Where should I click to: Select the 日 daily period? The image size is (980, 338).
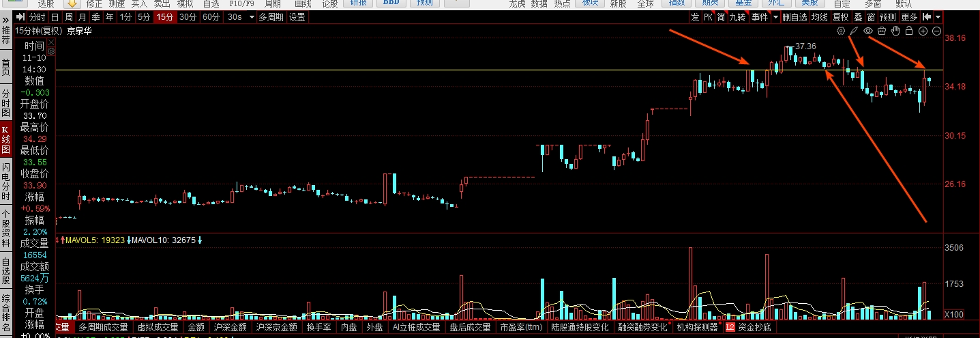click(55, 17)
